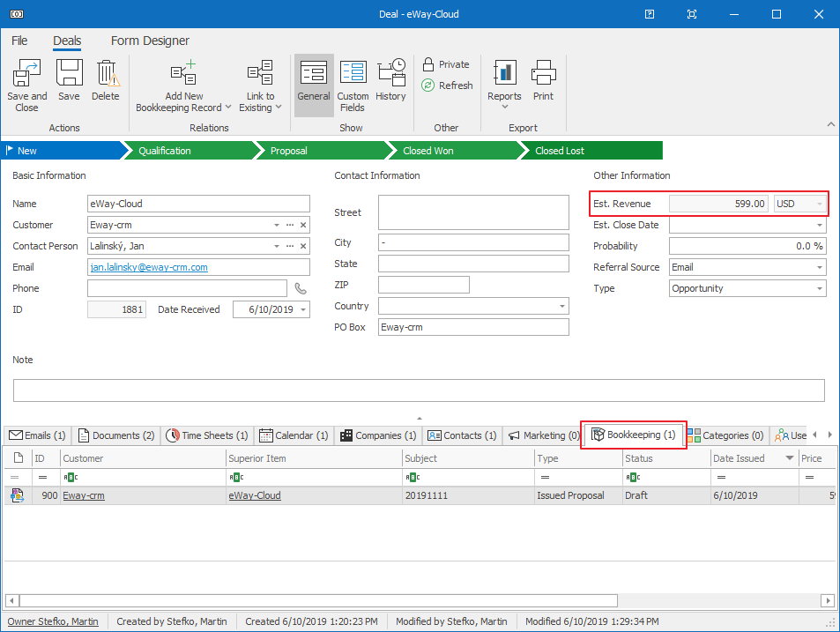This screenshot has width=840, height=632.
Task: Select the Deals ribbon tab
Action: click(67, 41)
